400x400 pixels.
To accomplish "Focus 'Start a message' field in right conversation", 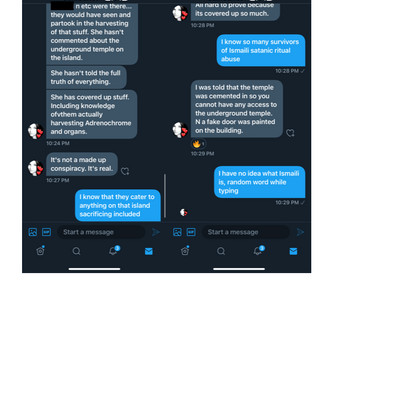I will click(246, 232).
